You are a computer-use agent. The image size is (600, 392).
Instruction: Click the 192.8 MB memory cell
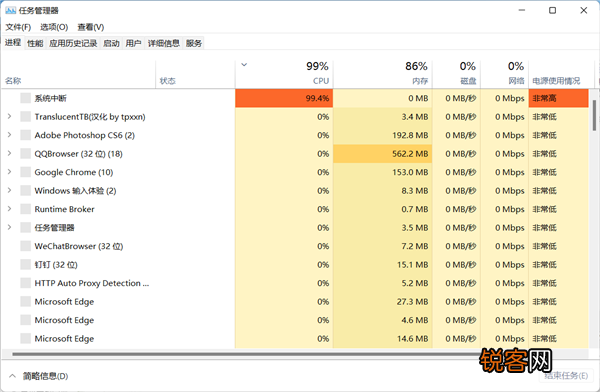coord(383,135)
